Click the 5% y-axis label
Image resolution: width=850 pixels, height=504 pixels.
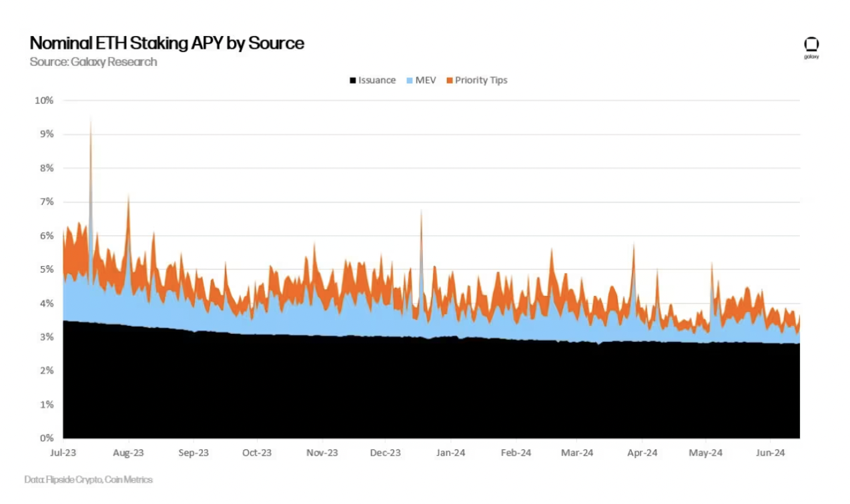pyautogui.click(x=47, y=269)
